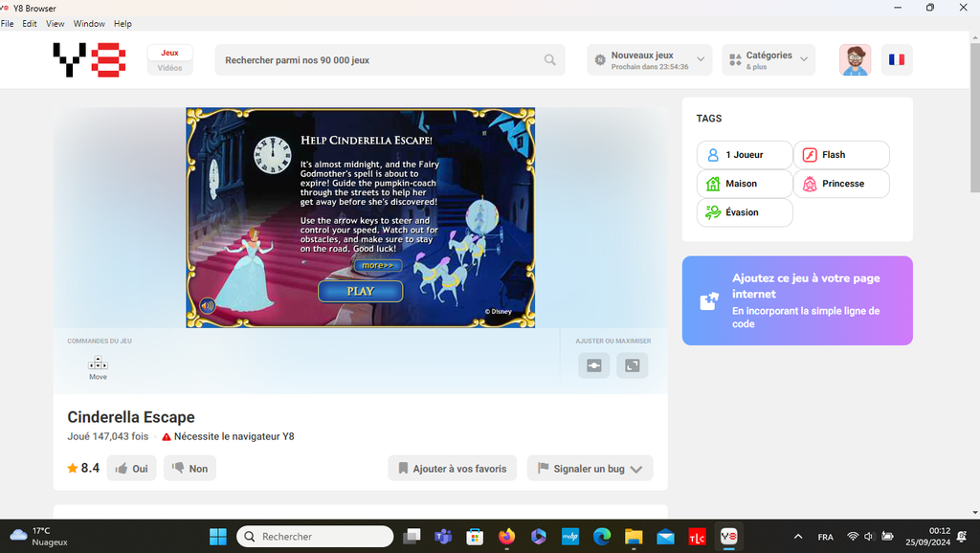980x553 pixels.
Task: Click the fit-to-screen adjust icon
Action: point(592,365)
